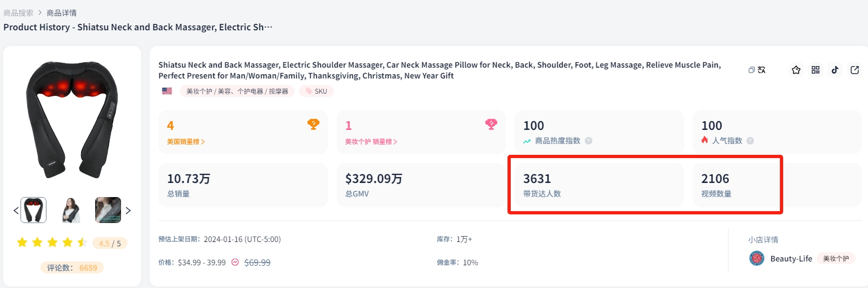The height and width of the screenshot is (288, 868).
Task: Click help icon beside 商品热度指数
Action: (x=589, y=141)
